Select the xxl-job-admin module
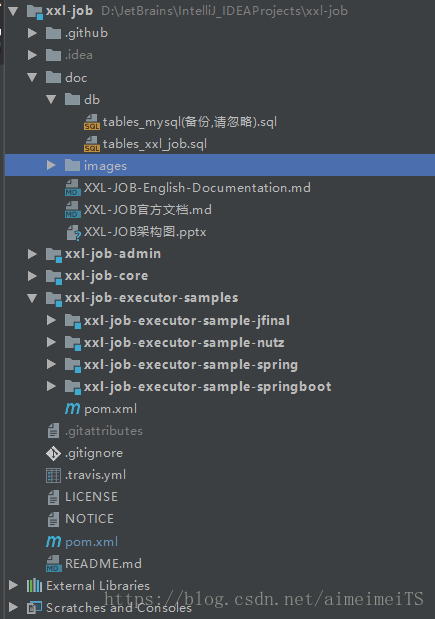 click(x=113, y=254)
